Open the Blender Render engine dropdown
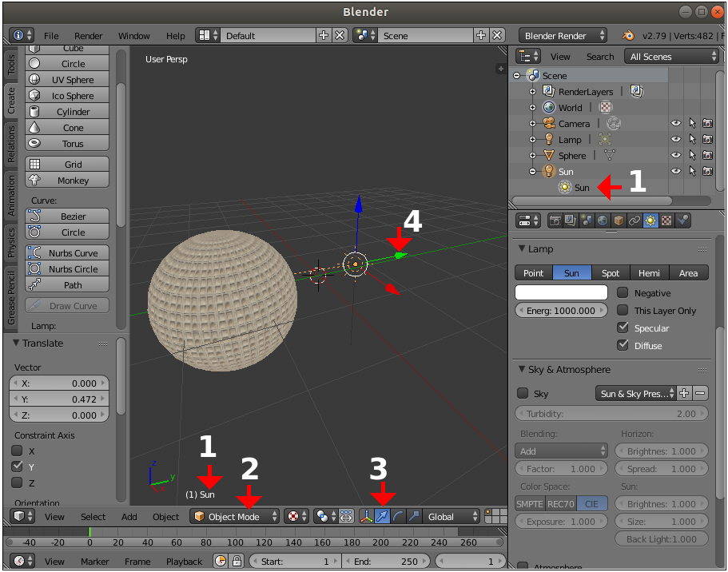The width and height of the screenshot is (728, 572). 563,35
